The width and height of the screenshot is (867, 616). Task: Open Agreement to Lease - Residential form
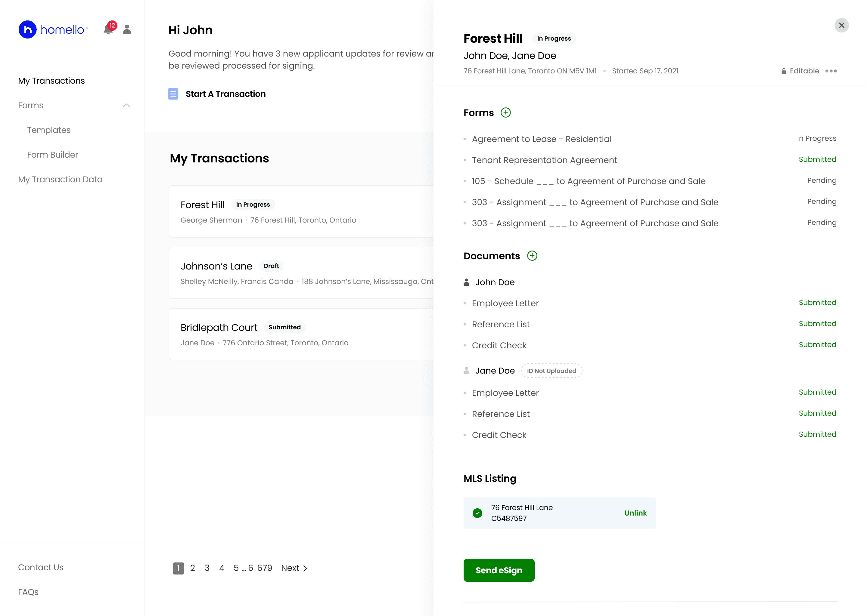pos(541,139)
